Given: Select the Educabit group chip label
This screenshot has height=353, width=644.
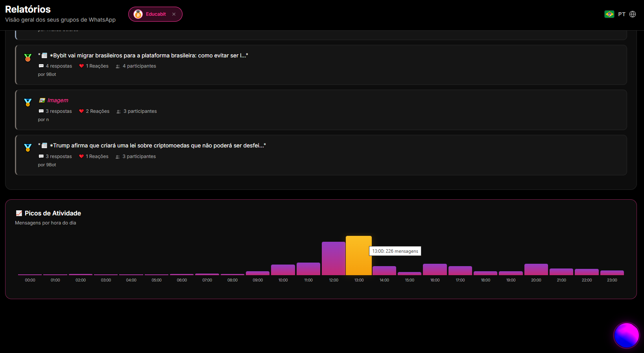Looking at the screenshot, I should pyautogui.click(x=156, y=14).
